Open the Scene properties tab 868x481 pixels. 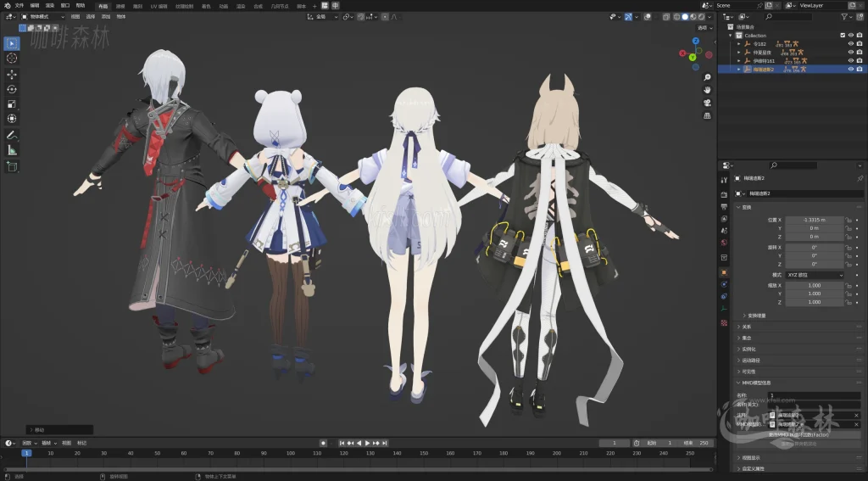point(724,231)
